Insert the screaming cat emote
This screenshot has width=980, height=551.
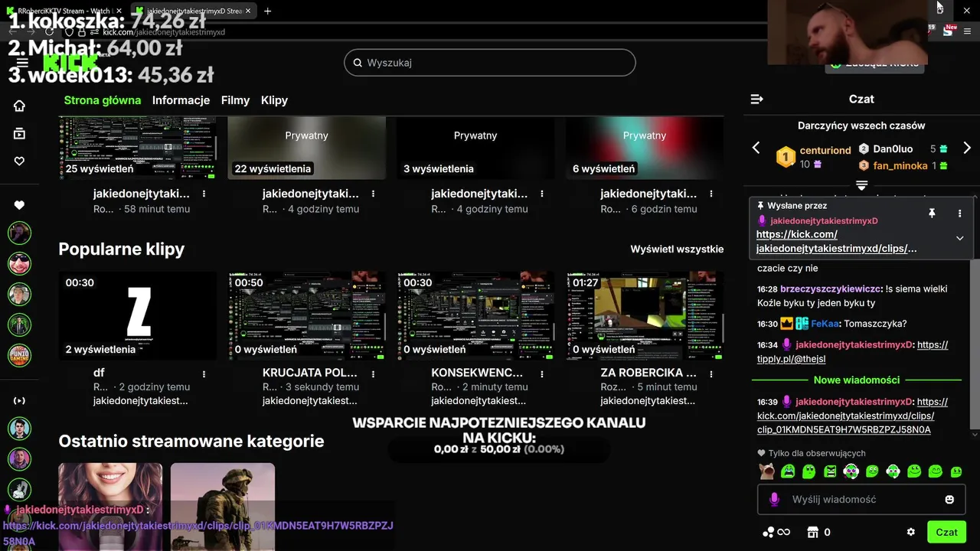coord(766,471)
